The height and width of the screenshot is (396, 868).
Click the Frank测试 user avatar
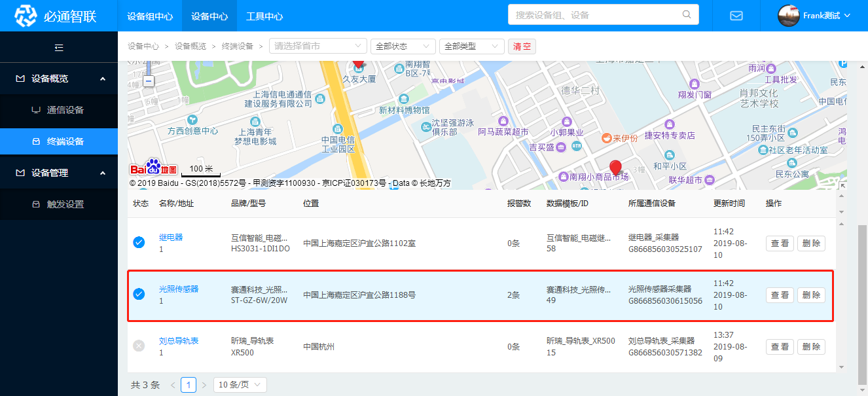coord(788,16)
